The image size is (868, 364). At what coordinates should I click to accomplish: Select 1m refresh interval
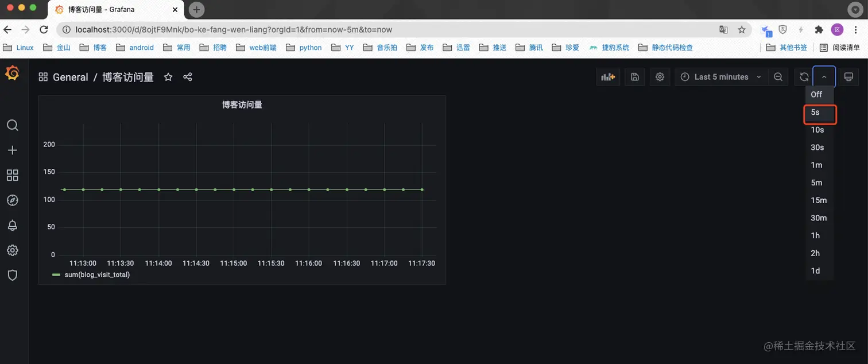(x=820, y=165)
